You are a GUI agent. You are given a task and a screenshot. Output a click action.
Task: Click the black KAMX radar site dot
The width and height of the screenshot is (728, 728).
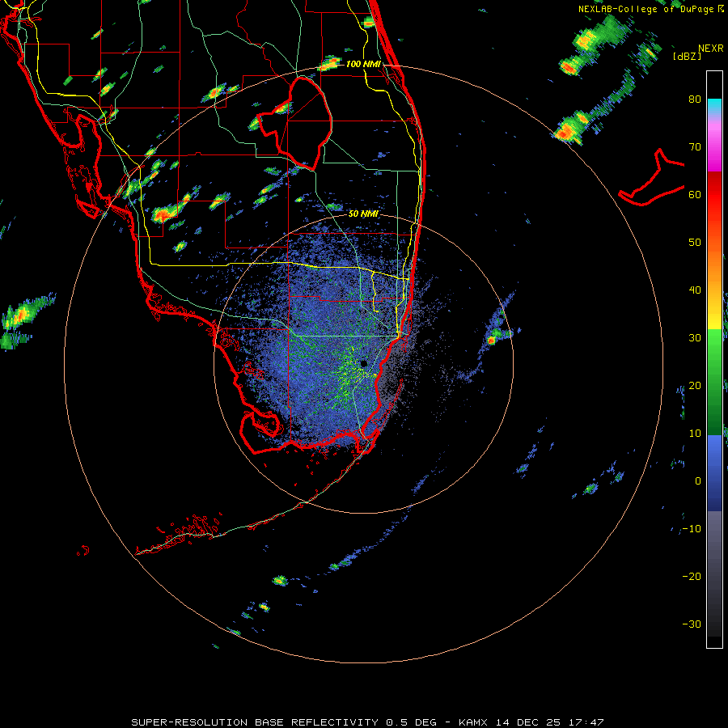363,363
